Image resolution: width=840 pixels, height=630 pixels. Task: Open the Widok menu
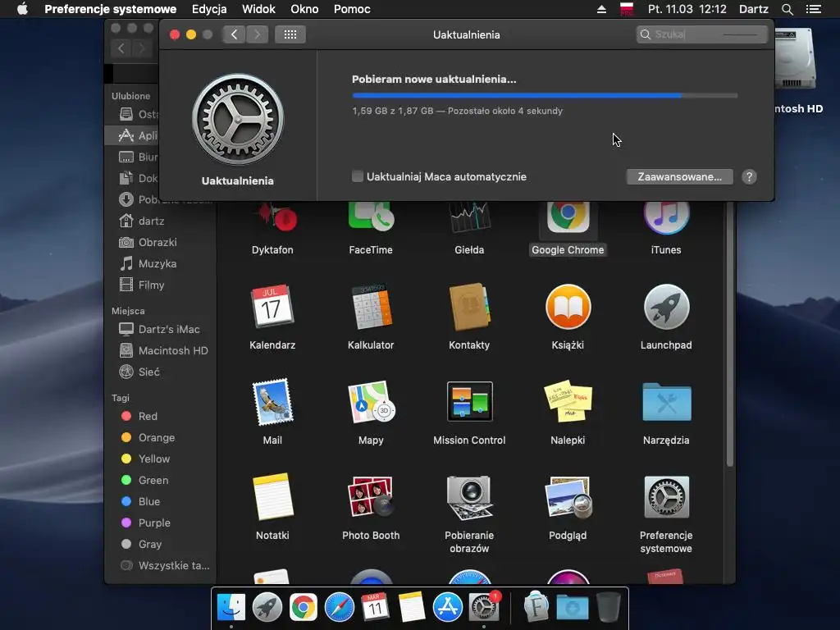258,9
